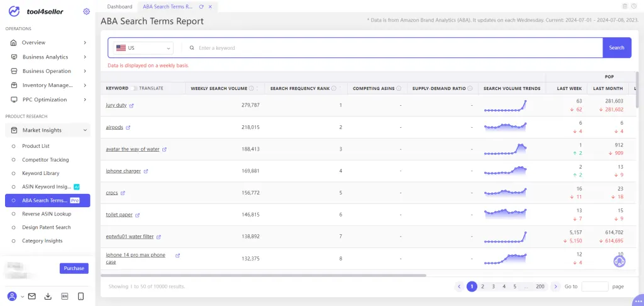This screenshot has width=644, height=306.
Task: Expand the Overview menu chevron
Action: 85,43
